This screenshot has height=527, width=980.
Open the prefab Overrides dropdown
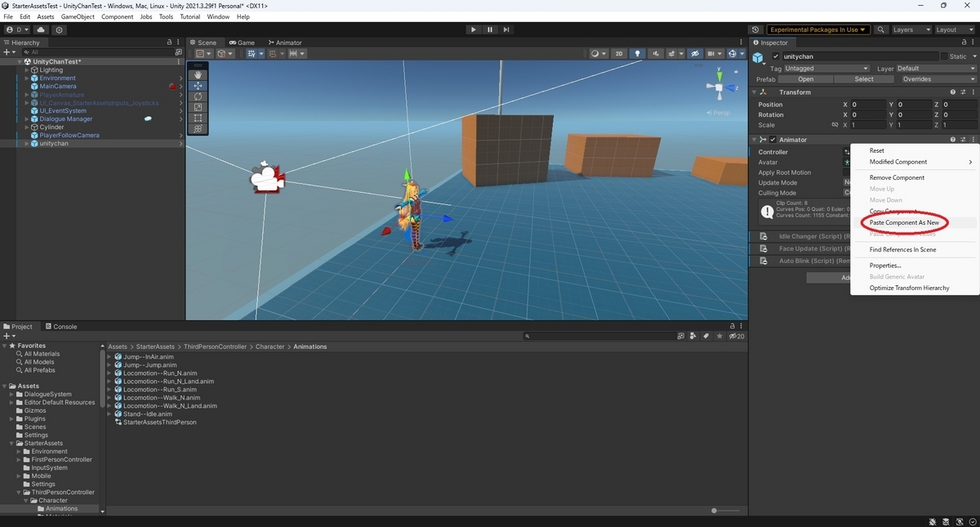[x=938, y=79]
